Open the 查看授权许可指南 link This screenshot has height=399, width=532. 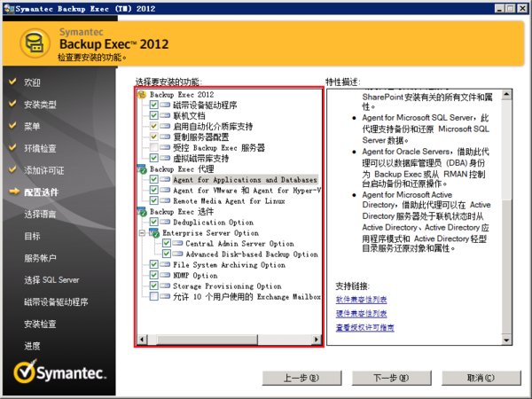tap(365, 327)
